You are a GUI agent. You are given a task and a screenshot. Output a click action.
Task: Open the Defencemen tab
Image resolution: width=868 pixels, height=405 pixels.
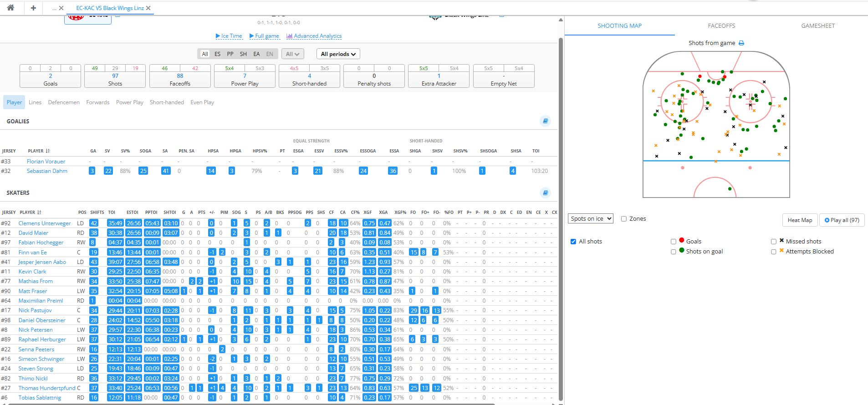tap(64, 102)
